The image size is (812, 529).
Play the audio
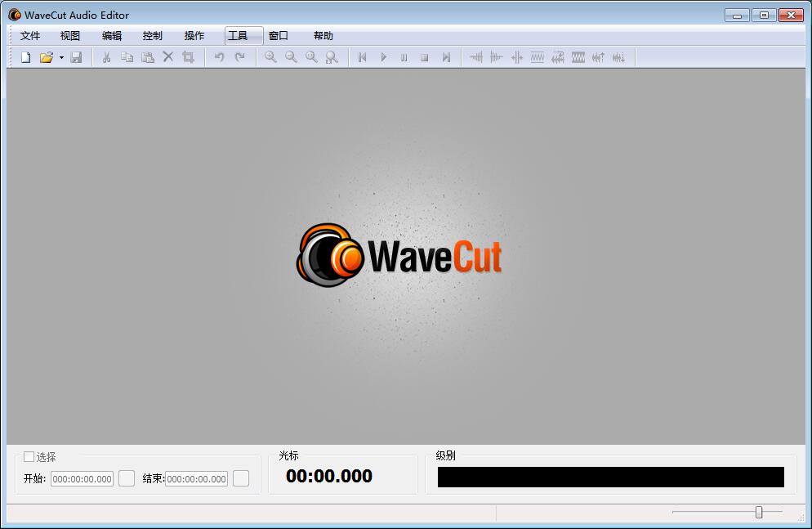tap(383, 57)
